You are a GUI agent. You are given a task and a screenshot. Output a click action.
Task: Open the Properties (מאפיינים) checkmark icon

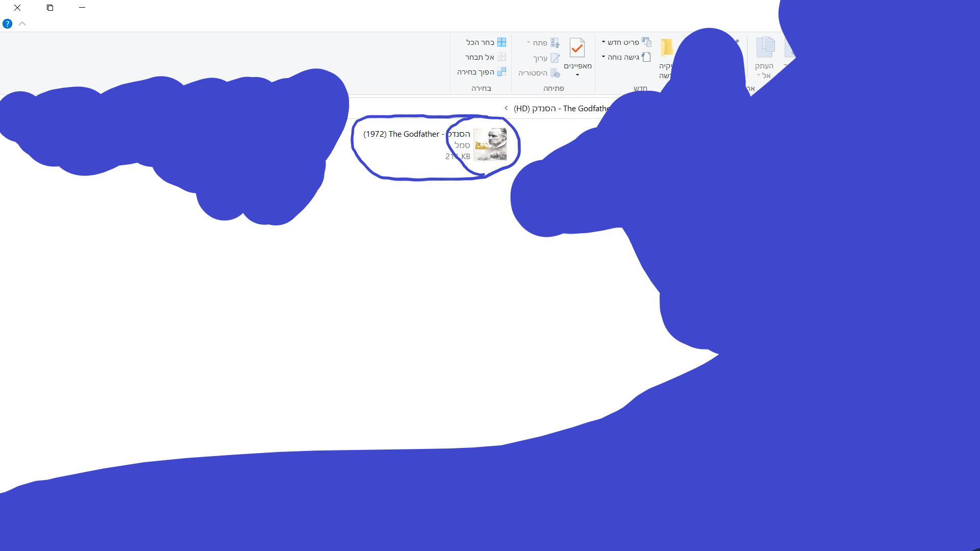pyautogui.click(x=577, y=48)
